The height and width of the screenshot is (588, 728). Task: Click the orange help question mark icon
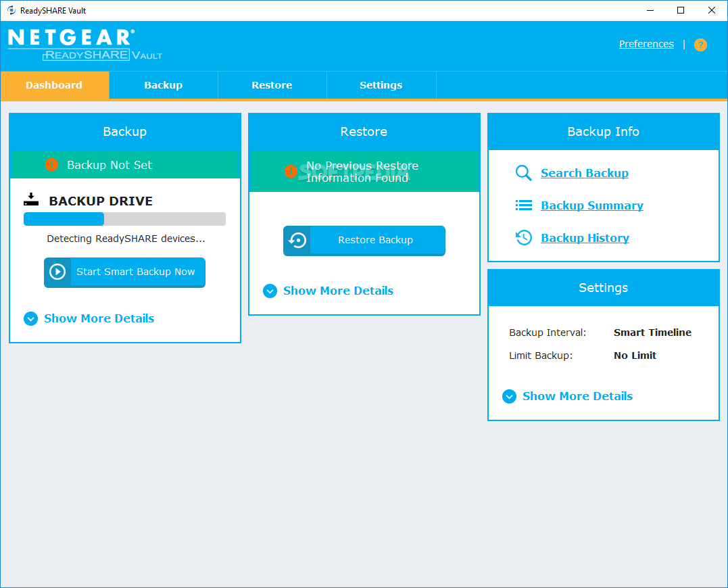point(700,45)
